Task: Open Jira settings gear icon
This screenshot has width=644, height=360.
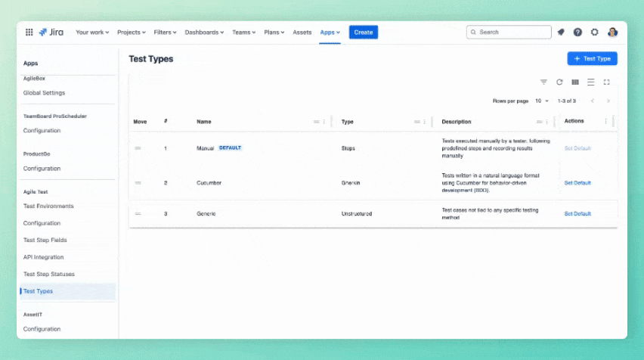Action: [595, 33]
